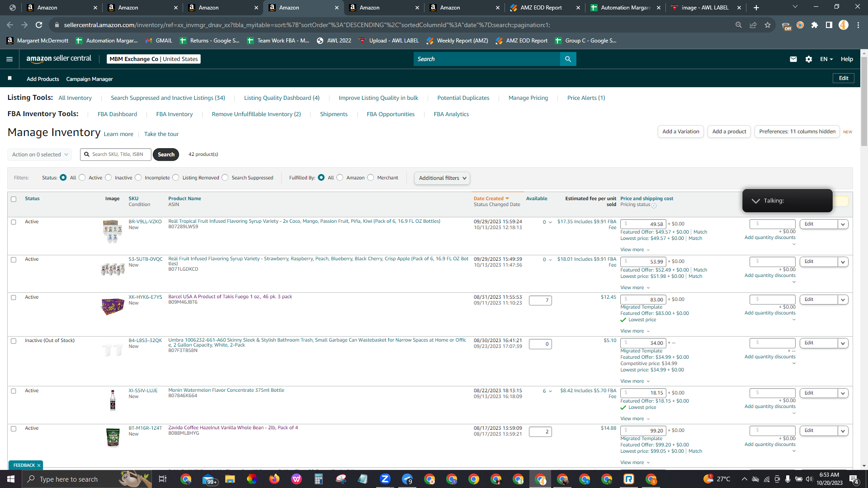Expand View more for SKU BR-V9LL-VZKO
Screen dimensions: 868x488
coord(635,250)
